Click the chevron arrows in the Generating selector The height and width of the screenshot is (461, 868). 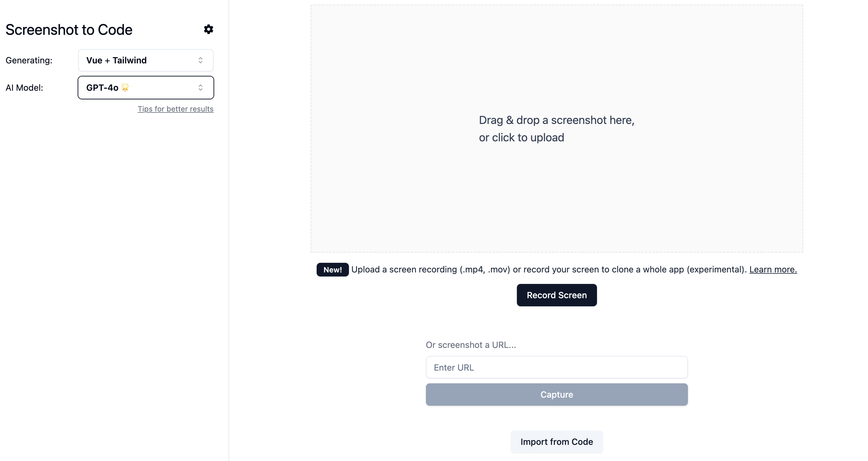pos(201,60)
